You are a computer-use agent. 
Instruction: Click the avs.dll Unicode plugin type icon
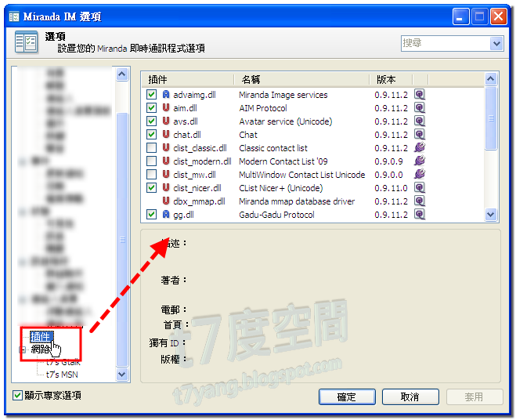click(x=166, y=121)
